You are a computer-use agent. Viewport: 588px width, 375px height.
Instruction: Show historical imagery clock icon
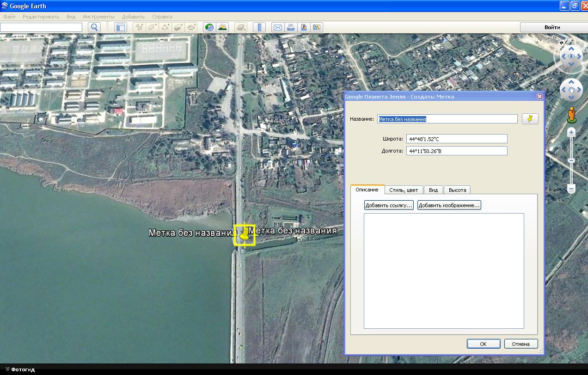(209, 27)
